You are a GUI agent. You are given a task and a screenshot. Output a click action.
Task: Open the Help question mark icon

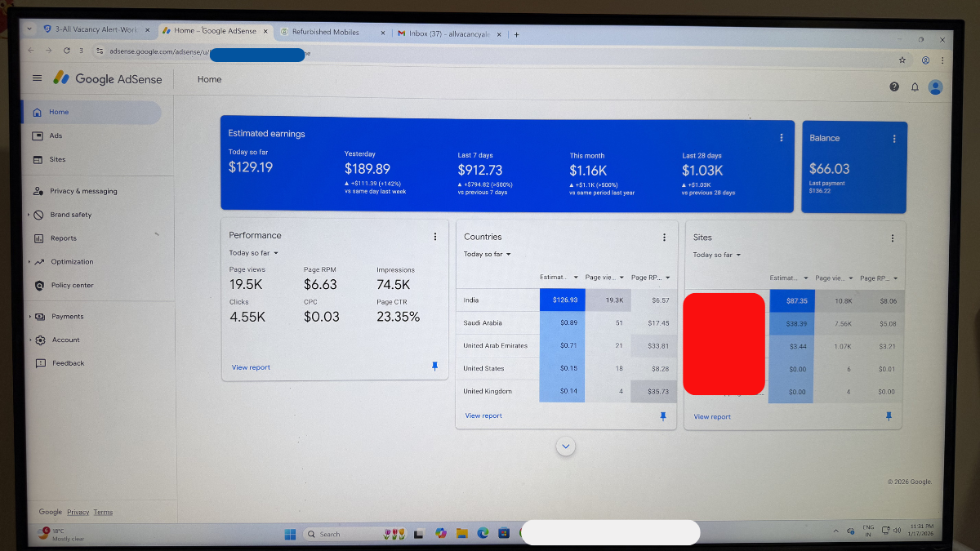coord(894,87)
